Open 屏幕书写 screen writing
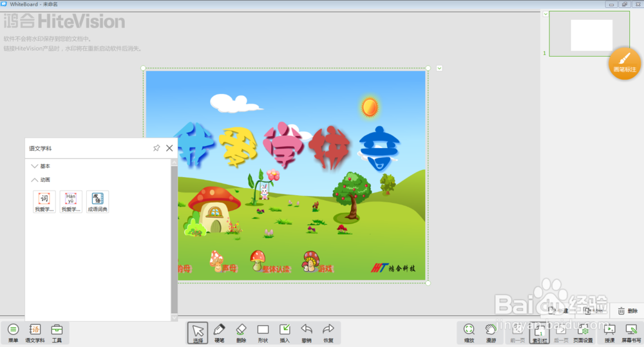 pyautogui.click(x=631, y=333)
